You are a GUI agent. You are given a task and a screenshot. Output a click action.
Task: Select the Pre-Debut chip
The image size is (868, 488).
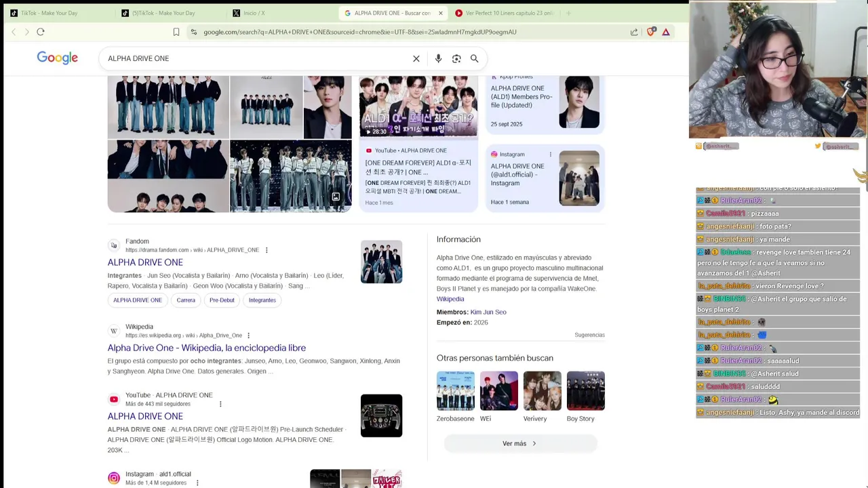pos(222,300)
